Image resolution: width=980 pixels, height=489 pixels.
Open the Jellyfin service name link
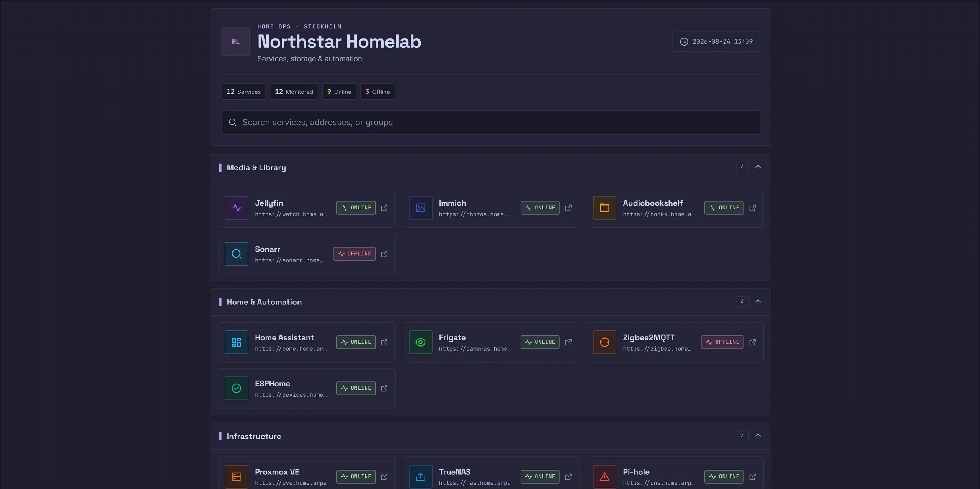(269, 203)
